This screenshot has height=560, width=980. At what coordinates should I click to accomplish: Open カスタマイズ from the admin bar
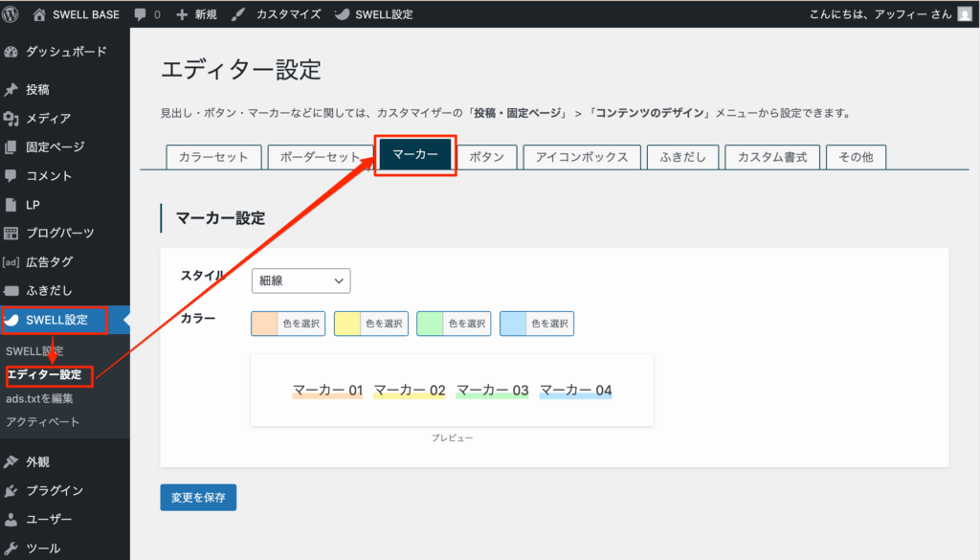pyautogui.click(x=290, y=13)
